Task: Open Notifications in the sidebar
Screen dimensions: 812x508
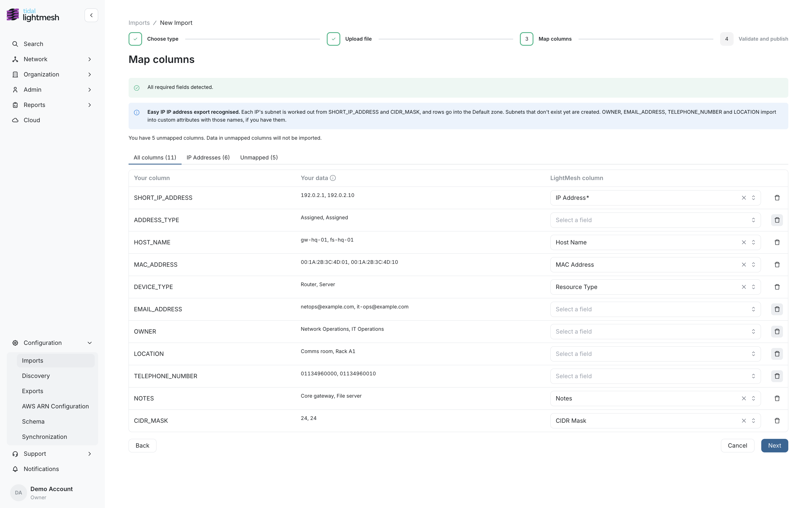Action: (52, 469)
